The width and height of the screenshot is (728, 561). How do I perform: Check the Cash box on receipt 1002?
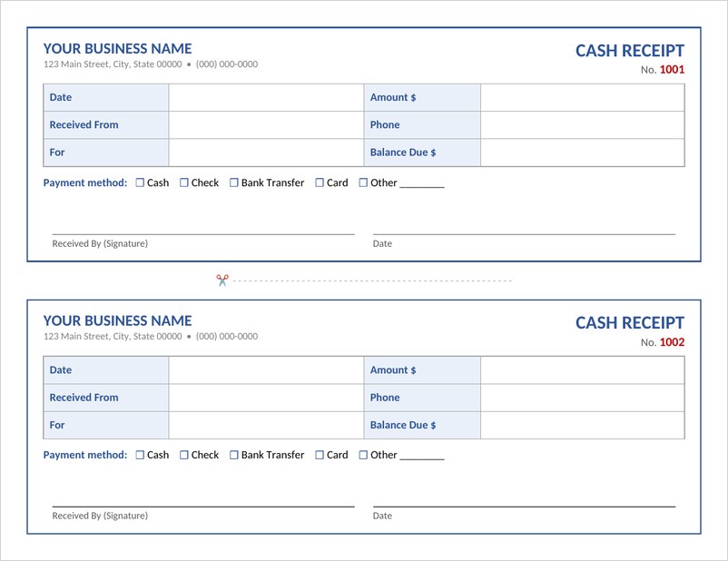pyautogui.click(x=140, y=455)
